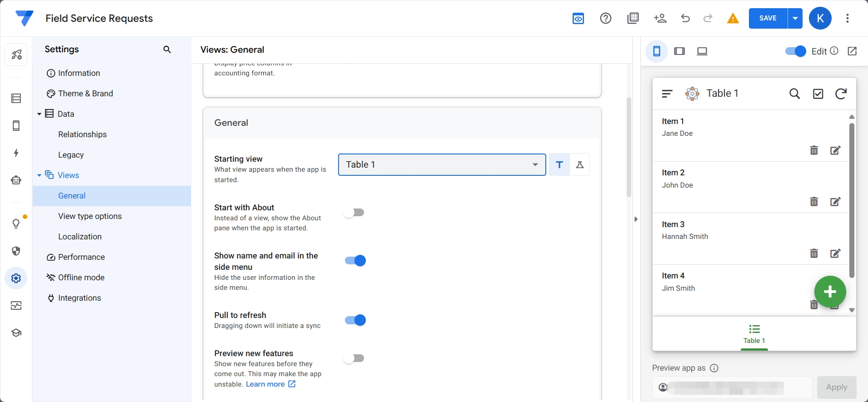This screenshot has width=868, height=402.
Task: Collapse the preview pane with side arrow
Action: coord(636,219)
